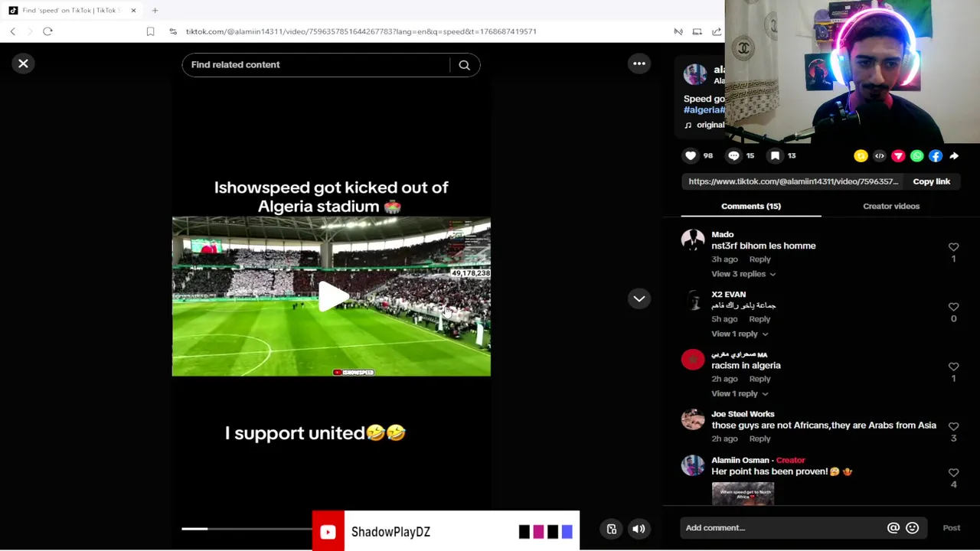Screen dimensions: 980x551
Task: Click 'Joe Steel Works' username
Action: tap(743, 414)
